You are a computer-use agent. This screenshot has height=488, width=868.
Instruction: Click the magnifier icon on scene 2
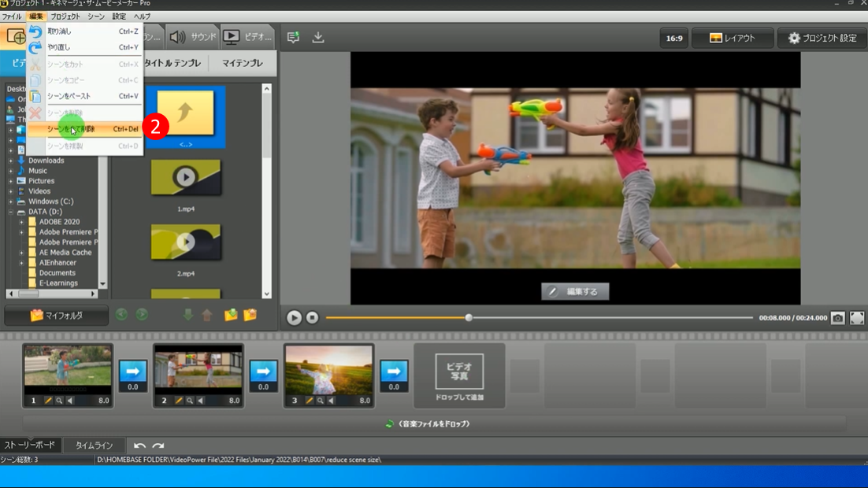pos(190,401)
